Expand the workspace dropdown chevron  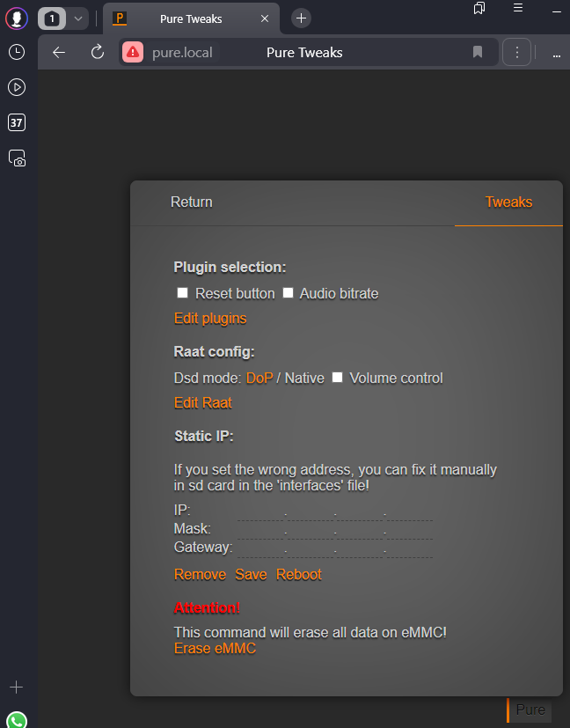pyautogui.click(x=78, y=18)
